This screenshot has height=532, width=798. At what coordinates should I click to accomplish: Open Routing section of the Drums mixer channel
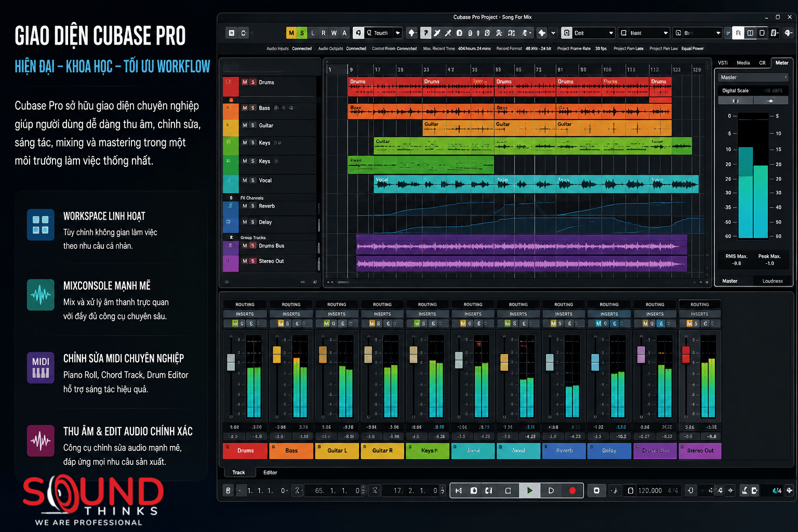tap(245, 304)
